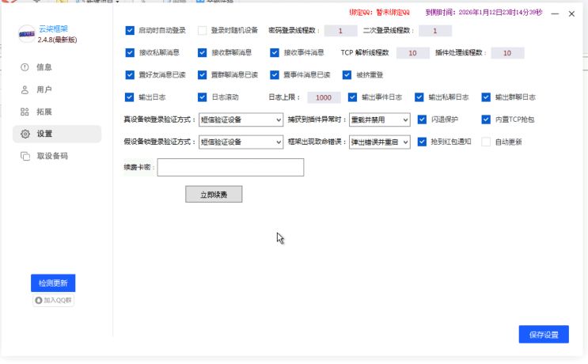Minimize the 云柒框架 window

coord(555,13)
